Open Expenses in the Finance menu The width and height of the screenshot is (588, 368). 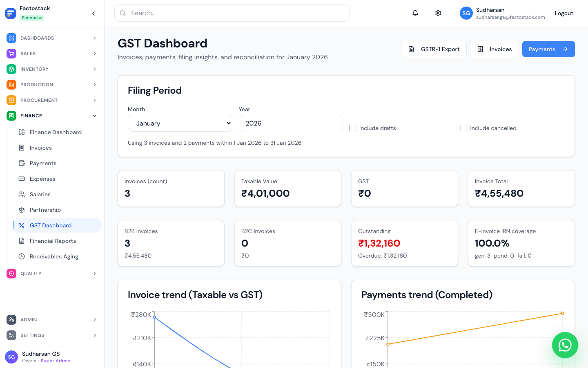point(57,179)
